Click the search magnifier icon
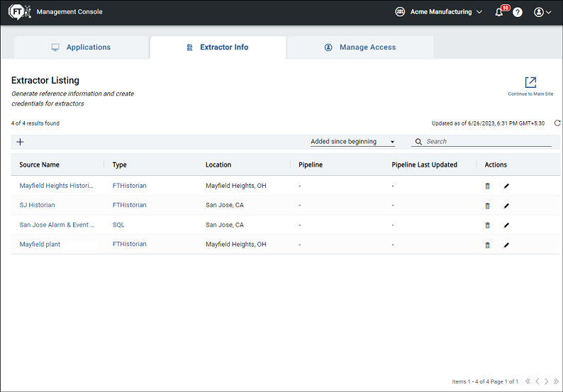563x392 pixels. 418,142
